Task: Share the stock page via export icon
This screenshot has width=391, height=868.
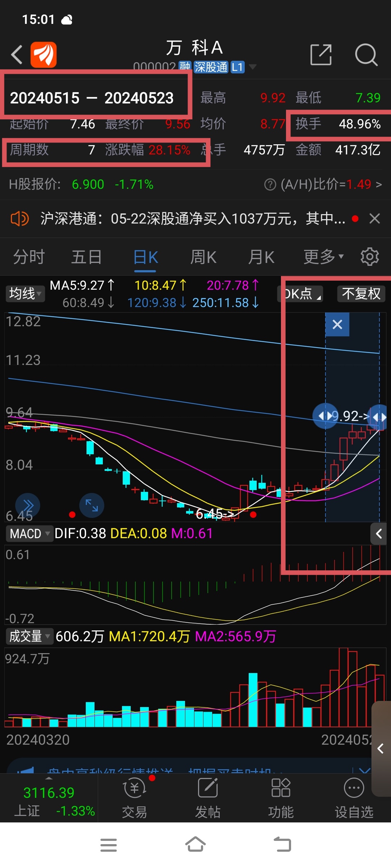Action: click(x=321, y=55)
